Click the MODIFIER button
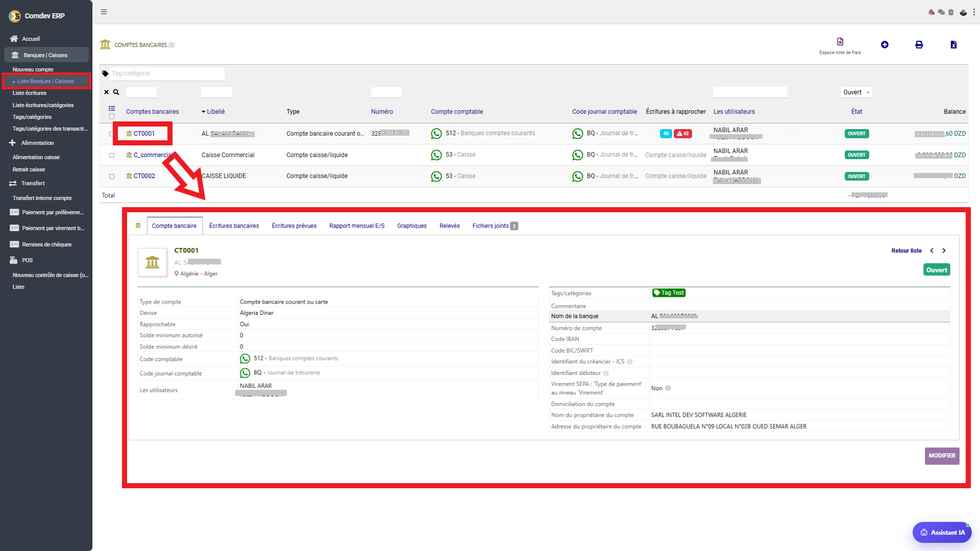 [x=942, y=456]
